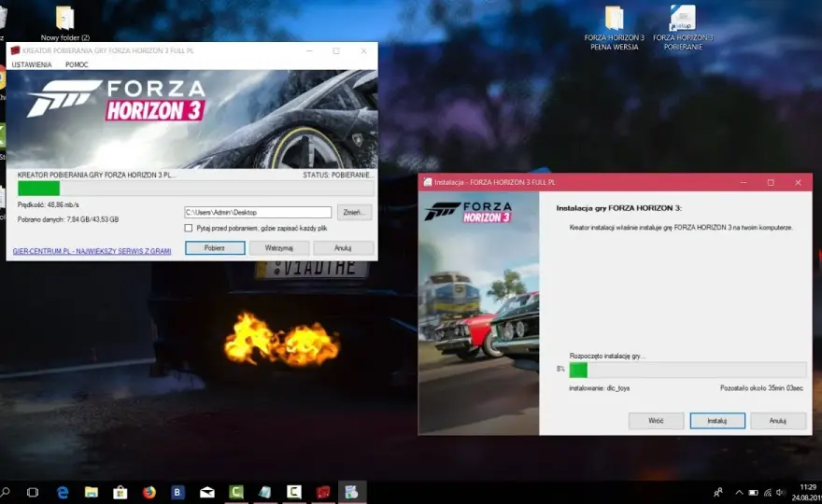Click the 'Pozostało około 35min 03sec' text
This screenshot has width=822, height=504.
761,388
